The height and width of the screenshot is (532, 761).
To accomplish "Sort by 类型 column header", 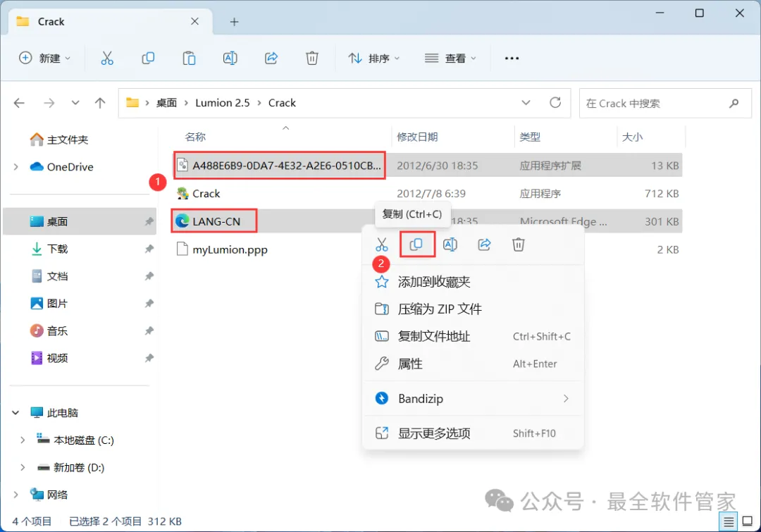I will [x=530, y=137].
